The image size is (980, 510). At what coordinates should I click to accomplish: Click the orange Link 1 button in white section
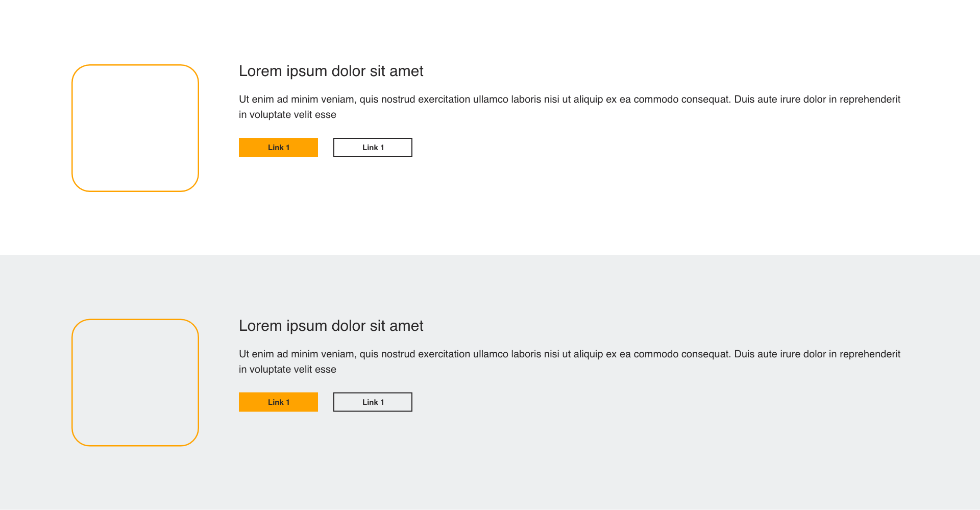click(x=278, y=148)
